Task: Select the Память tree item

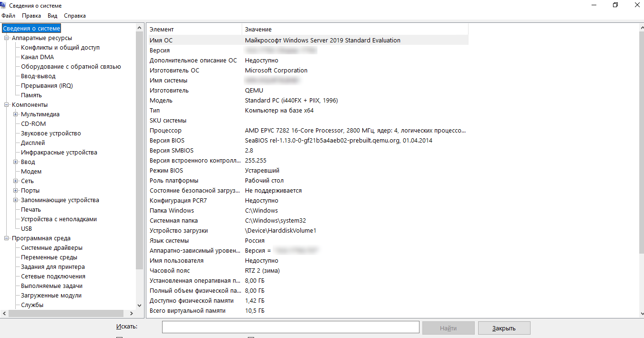Action: [31, 95]
